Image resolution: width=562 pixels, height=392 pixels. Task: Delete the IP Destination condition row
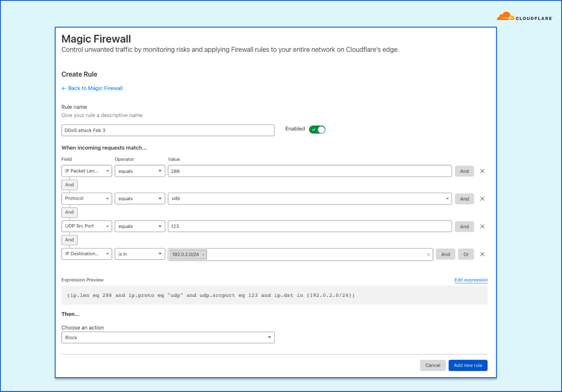(482, 254)
